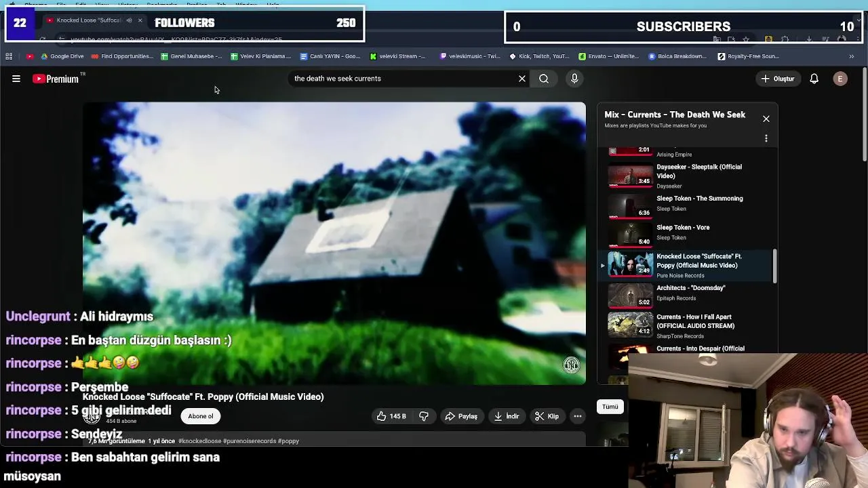This screenshot has width=868, height=488.
Task: Open the notifications bell
Action: pyautogui.click(x=814, y=79)
